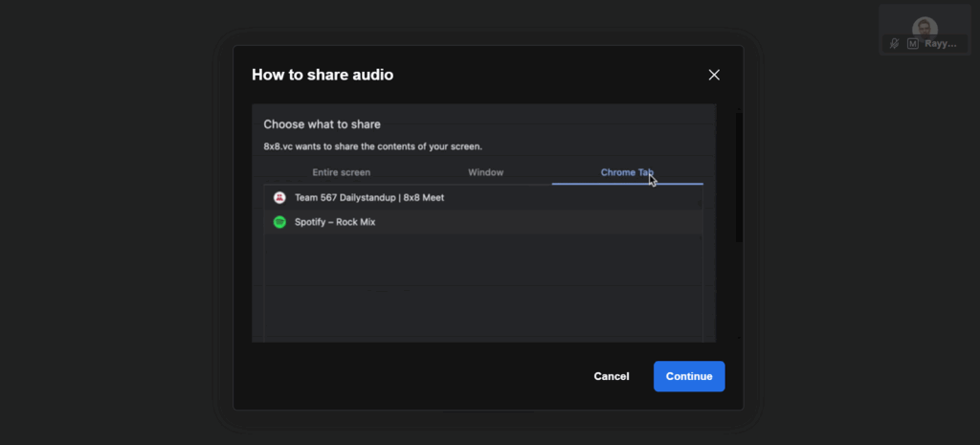This screenshot has height=445, width=980.
Task: Open the Chrome Tab option
Action: (x=627, y=172)
